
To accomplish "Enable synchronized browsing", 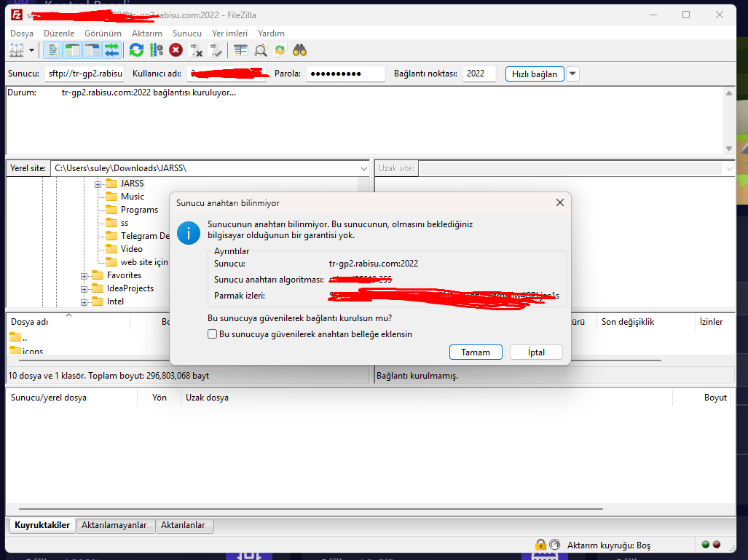I will (x=279, y=50).
